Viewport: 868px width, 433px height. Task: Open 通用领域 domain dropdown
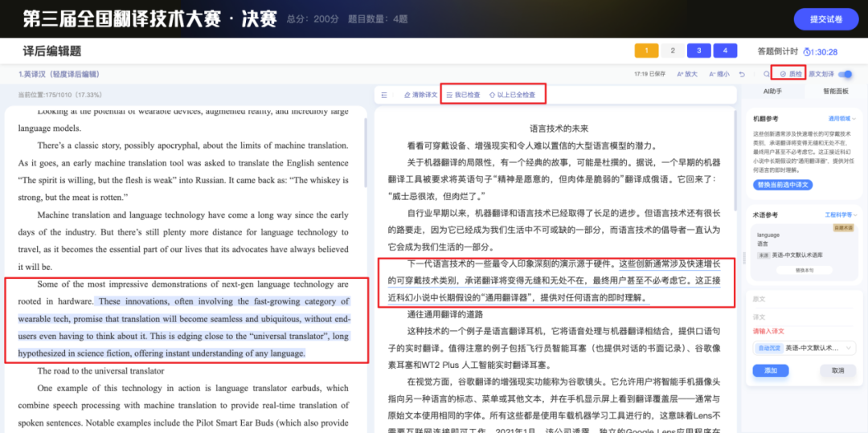(842, 118)
